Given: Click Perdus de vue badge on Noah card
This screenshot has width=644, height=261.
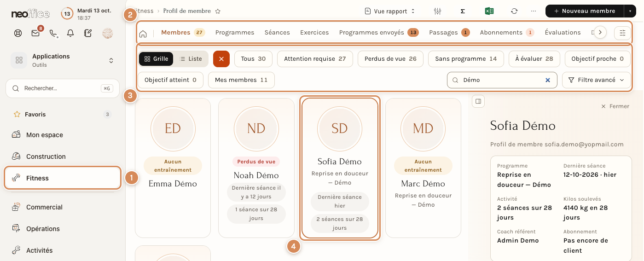Looking at the screenshot, I should [256, 162].
